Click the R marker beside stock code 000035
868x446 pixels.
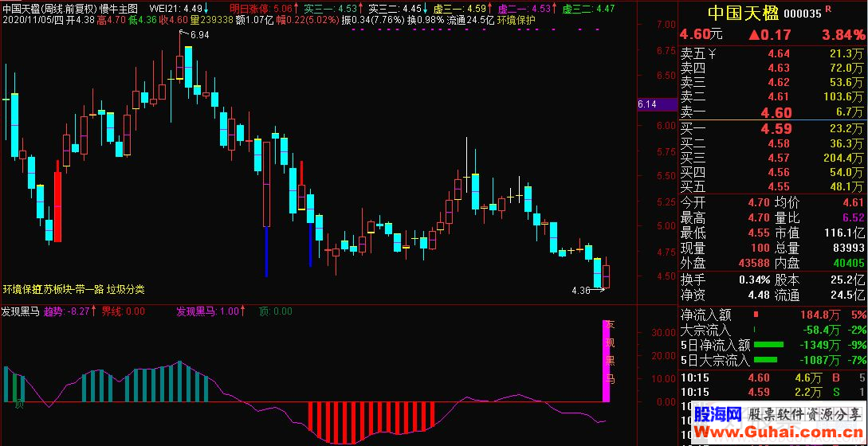coord(829,10)
